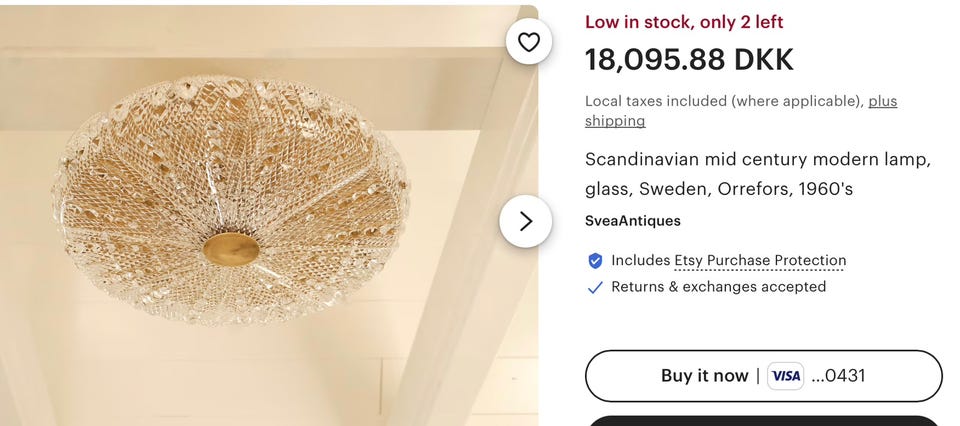This screenshot has height=426, width=960.
Task: Click the blue purchase protection shield icon
Action: pos(595,261)
